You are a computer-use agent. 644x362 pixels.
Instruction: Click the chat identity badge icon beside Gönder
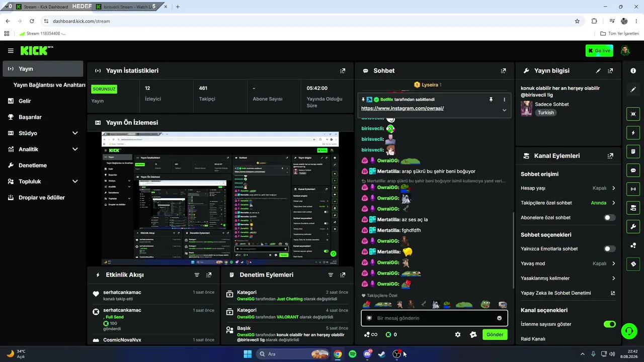click(x=473, y=334)
